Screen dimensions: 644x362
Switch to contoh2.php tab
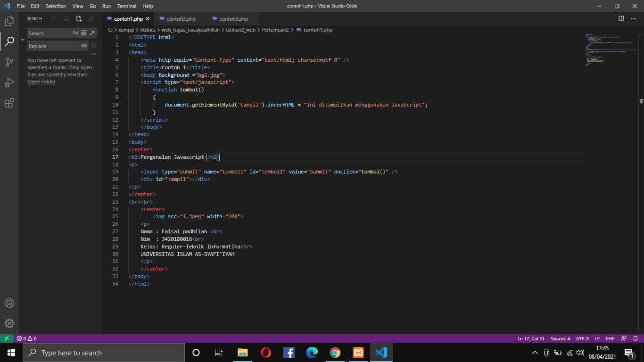pos(181,19)
